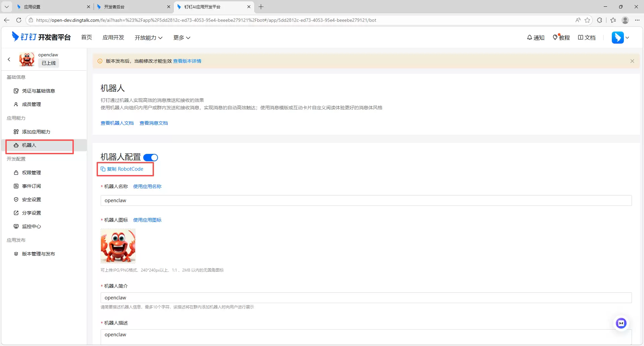Open the 文档 docs icon link

pos(581,38)
